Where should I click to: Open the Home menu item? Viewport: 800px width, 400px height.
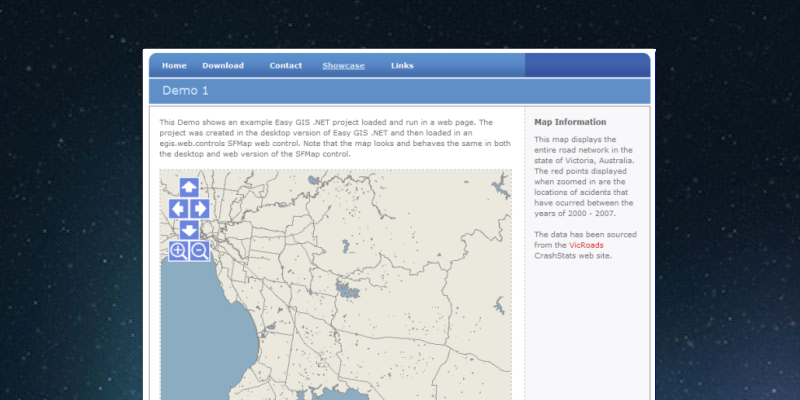pos(174,65)
